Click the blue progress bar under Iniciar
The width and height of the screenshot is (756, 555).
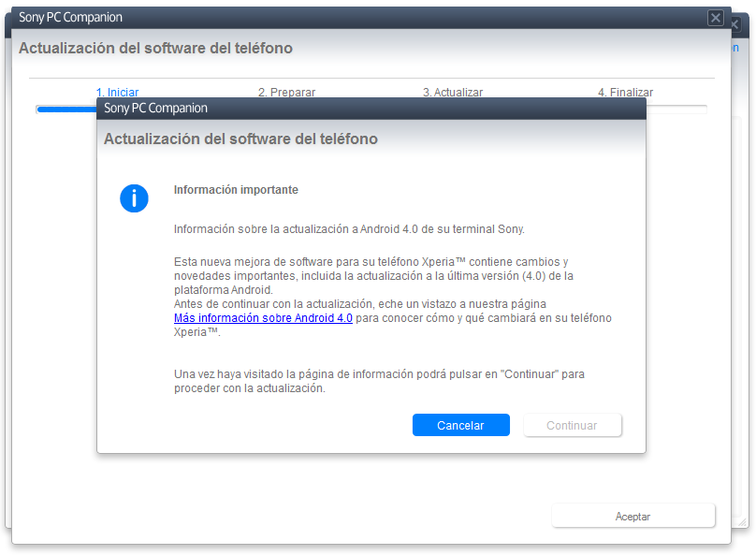click(x=67, y=110)
